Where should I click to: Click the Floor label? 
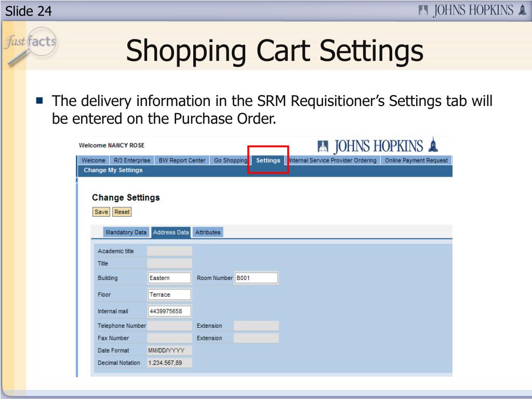[104, 295]
